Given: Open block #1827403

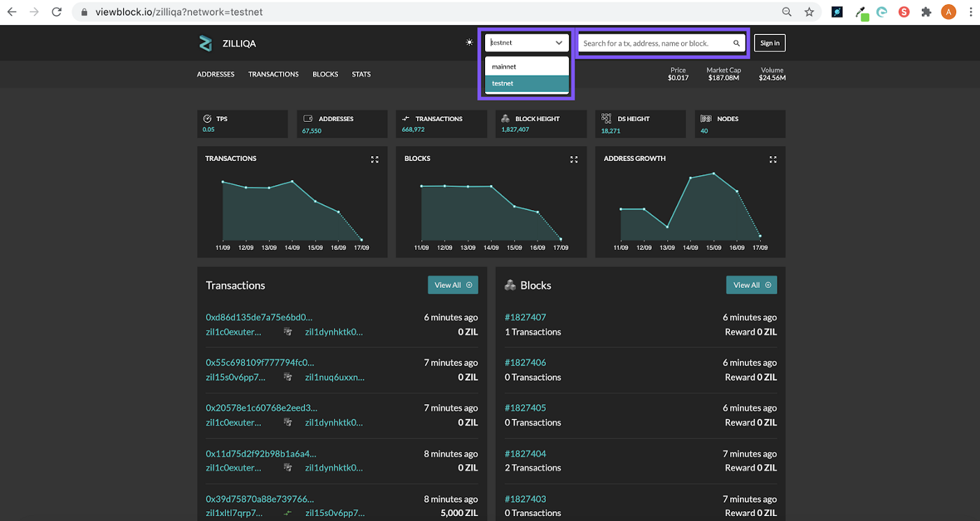Looking at the screenshot, I should [525, 499].
